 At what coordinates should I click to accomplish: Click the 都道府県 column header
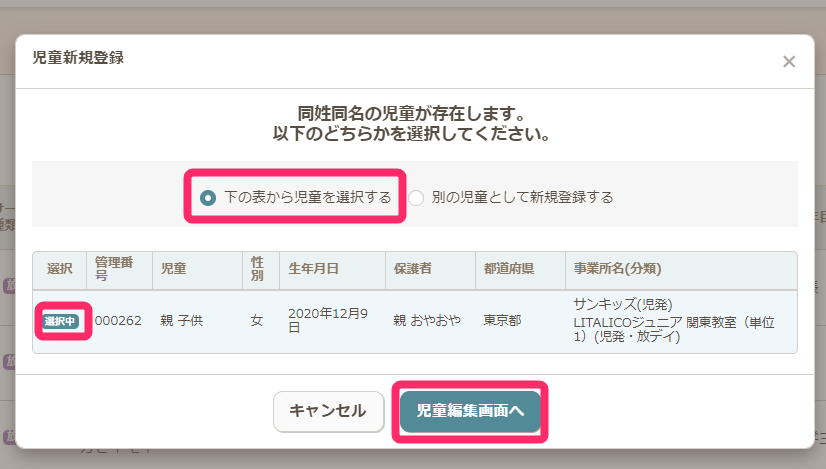(x=508, y=269)
